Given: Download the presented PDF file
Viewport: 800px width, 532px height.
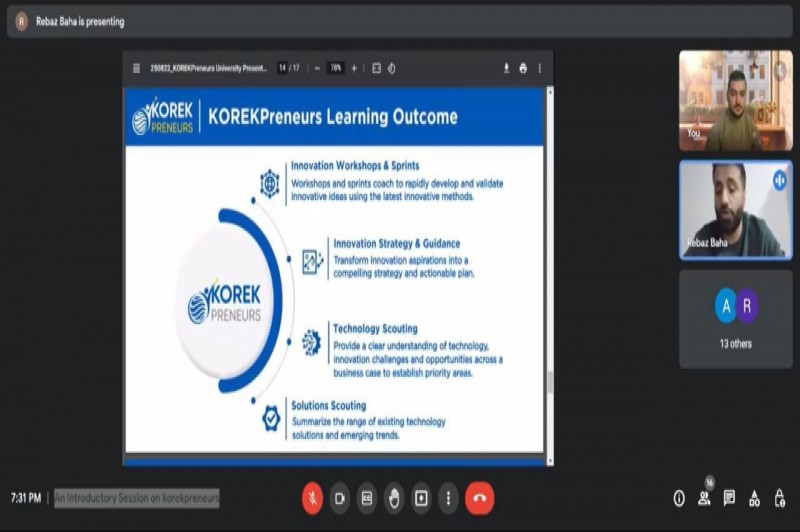Looking at the screenshot, I should click(506, 68).
